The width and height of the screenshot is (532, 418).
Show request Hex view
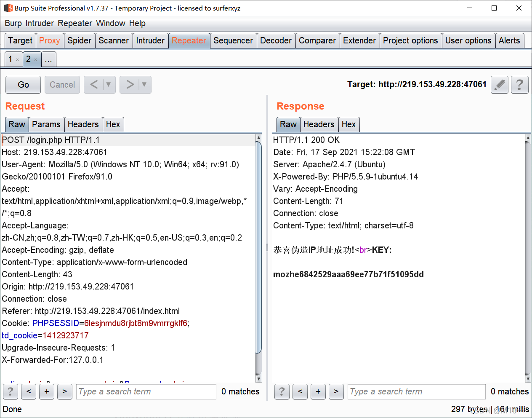tap(113, 124)
